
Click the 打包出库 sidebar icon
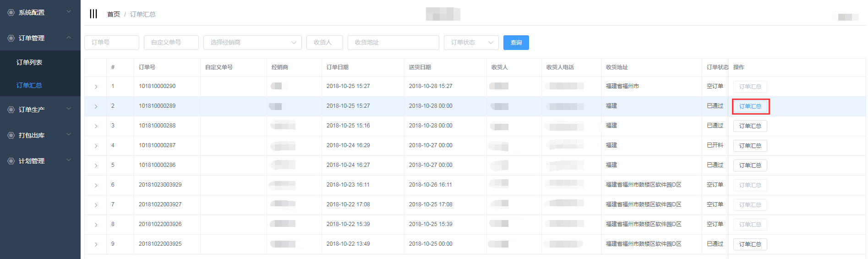(11, 135)
